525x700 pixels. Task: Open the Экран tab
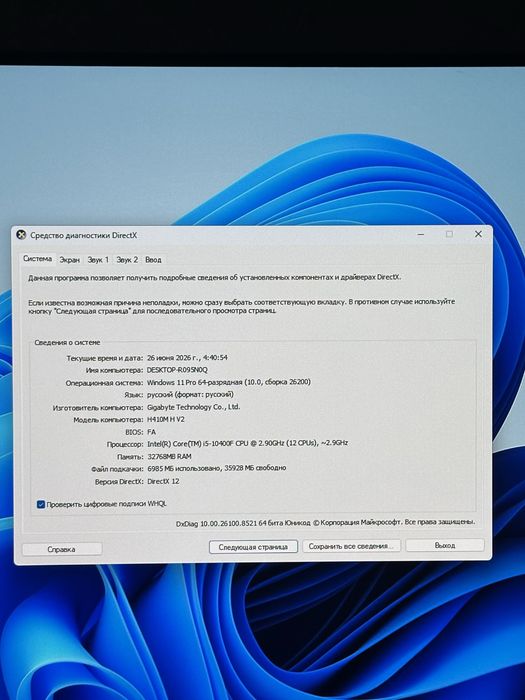pyautogui.click(x=70, y=259)
